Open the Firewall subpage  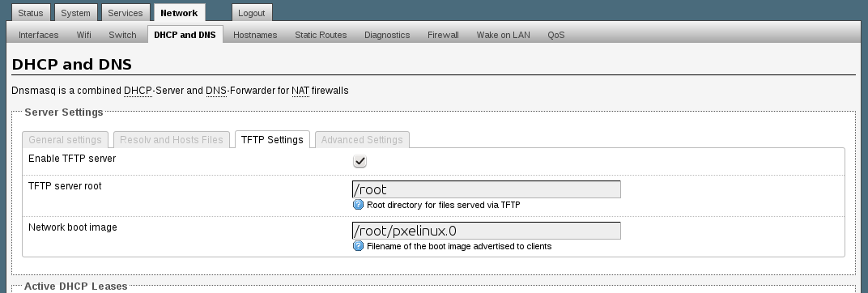tap(443, 35)
